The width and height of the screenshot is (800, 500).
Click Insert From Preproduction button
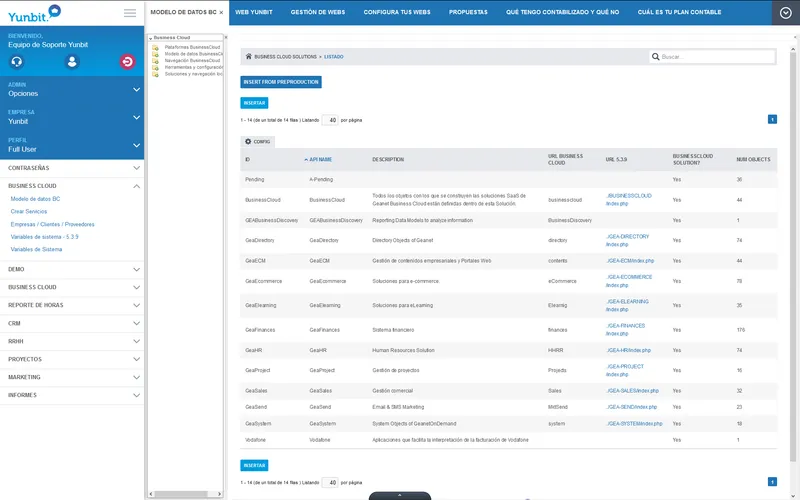pos(281,82)
